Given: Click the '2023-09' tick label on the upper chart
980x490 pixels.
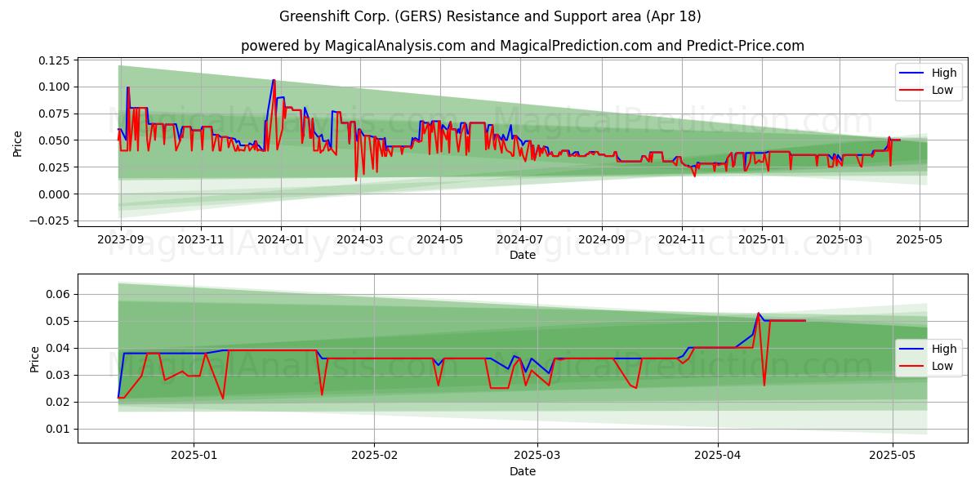Looking at the screenshot, I should coord(121,240).
